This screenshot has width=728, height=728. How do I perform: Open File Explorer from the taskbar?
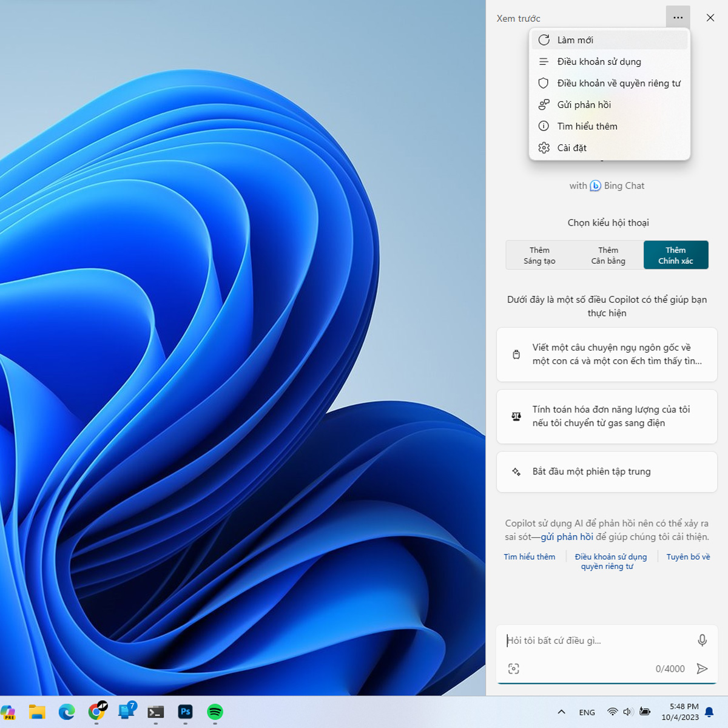pyautogui.click(x=37, y=712)
